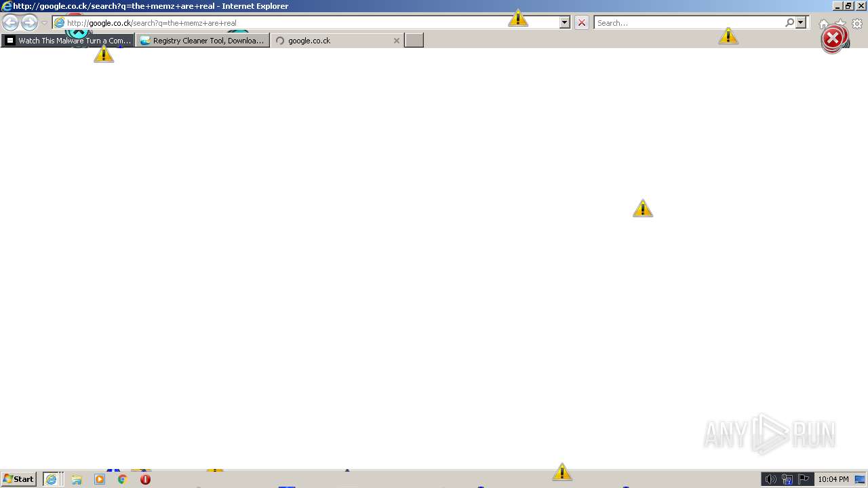Open the Home page icon
Image resolution: width=868 pixels, height=488 pixels.
[x=823, y=23]
